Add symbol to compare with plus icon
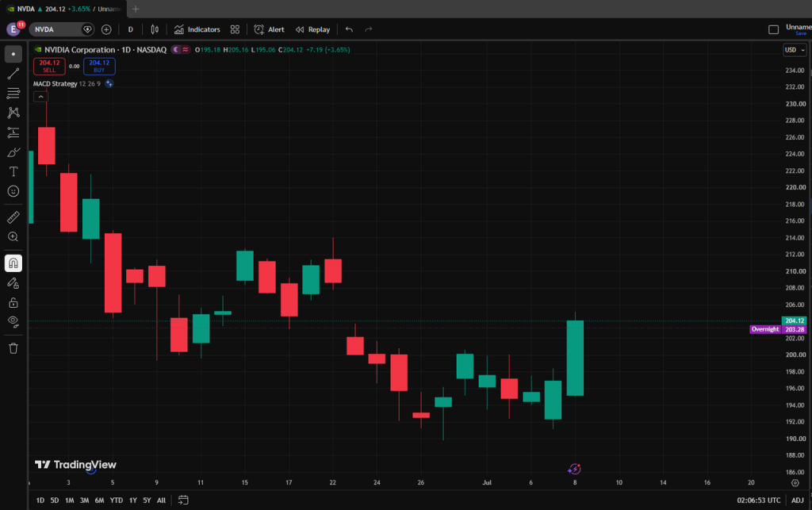Viewport: 812px width, 510px height. [x=106, y=29]
